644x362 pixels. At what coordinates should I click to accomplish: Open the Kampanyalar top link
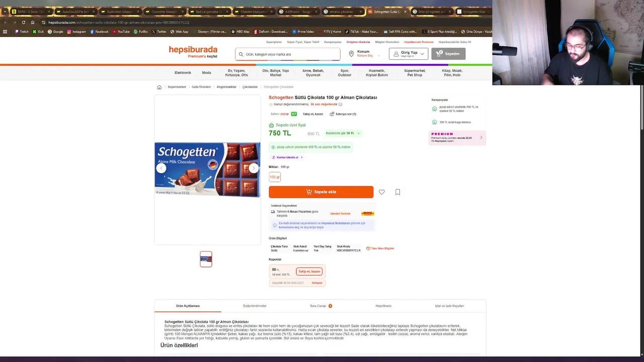click(x=333, y=42)
